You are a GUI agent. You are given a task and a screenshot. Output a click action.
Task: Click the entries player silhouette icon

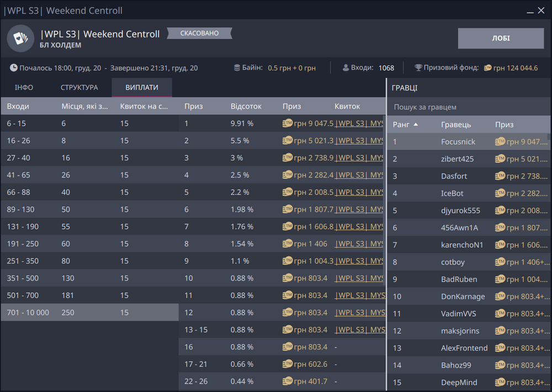[x=346, y=68]
